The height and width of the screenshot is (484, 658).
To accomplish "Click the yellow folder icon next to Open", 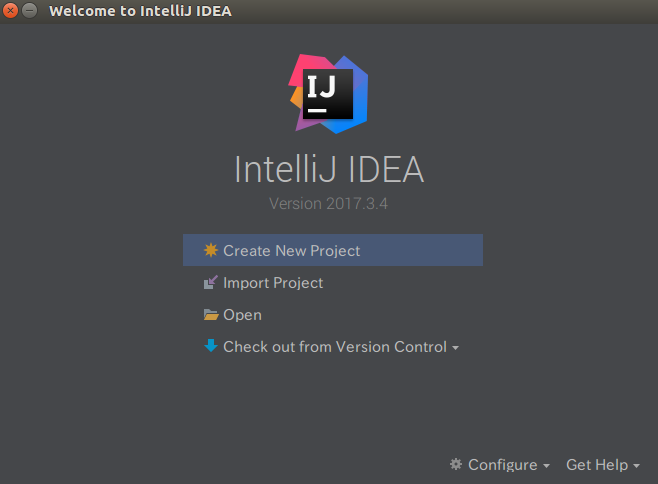I will coord(210,315).
